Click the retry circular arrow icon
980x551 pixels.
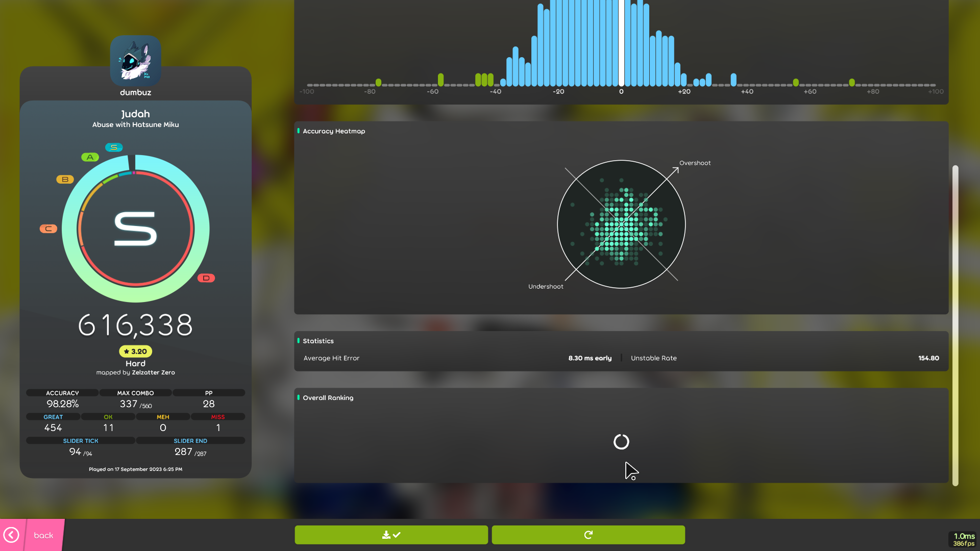[588, 535]
